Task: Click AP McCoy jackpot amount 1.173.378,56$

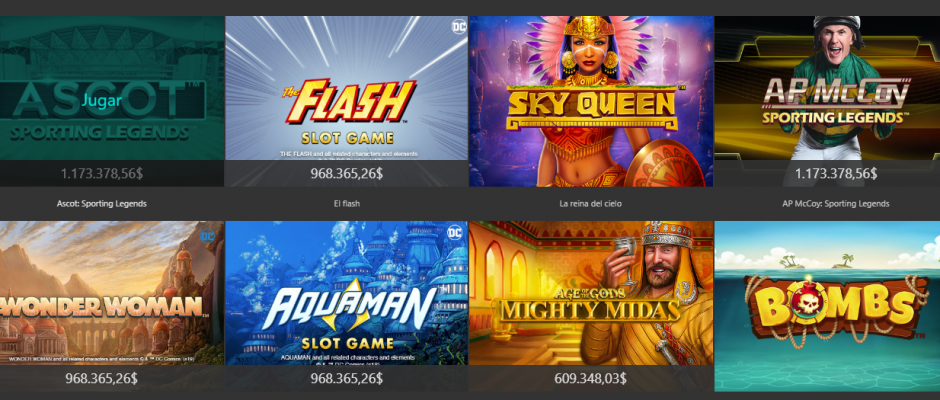Action: (x=836, y=174)
